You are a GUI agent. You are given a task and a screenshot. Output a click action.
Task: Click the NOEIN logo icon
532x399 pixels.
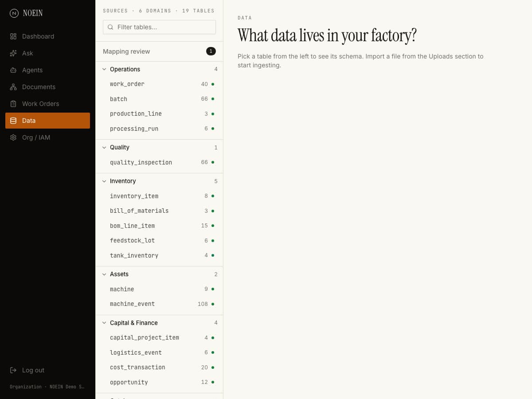(14, 13)
